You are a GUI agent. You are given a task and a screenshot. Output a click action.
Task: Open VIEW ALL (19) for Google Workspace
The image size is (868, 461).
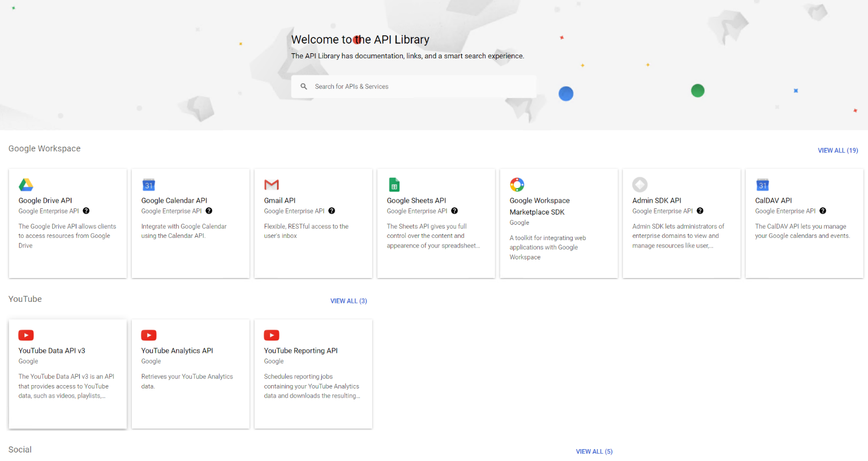click(x=838, y=150)
